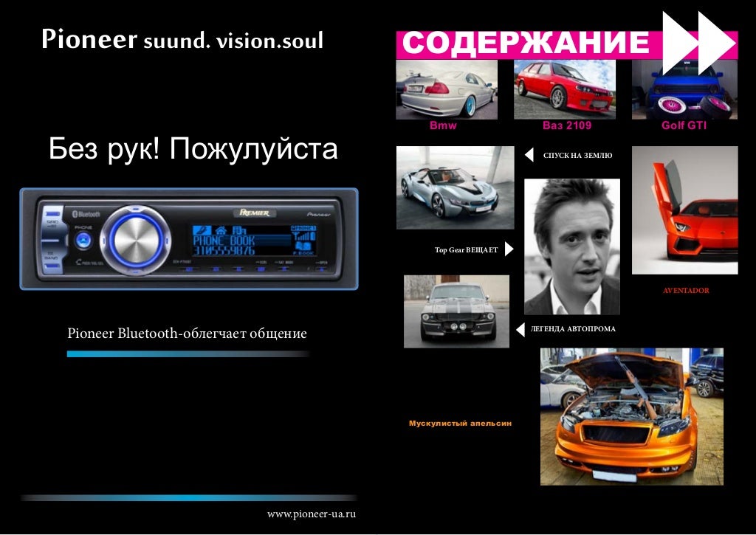Image resolution: width=756 pixels, height=535 pixels.
Task: Click the ЛЕГЕНДА АВТОПРОМА label
Action: pos(573,329)
